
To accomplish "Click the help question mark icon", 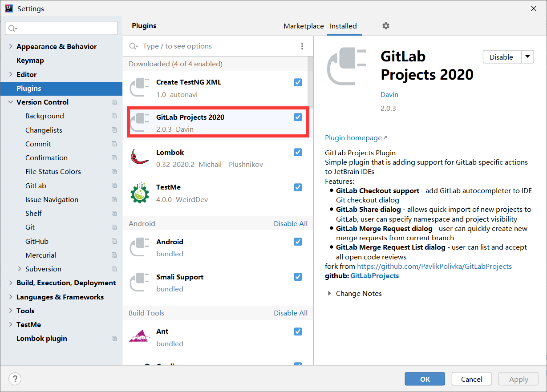I will click(15, 379).
